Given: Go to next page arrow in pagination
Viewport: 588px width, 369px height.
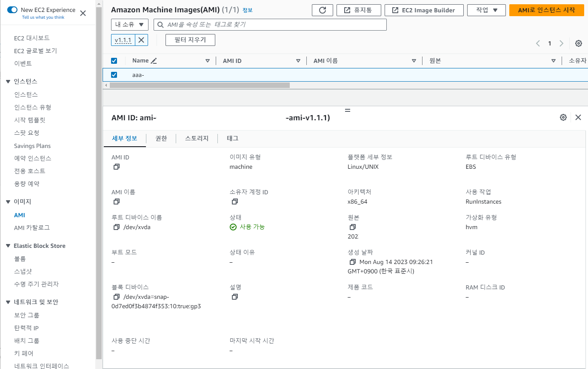Looking at the screenshot, I should pos(561,43).
